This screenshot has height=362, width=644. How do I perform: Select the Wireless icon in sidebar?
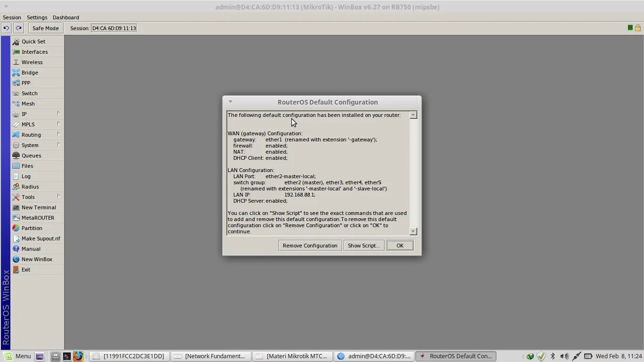coord(16,62)
